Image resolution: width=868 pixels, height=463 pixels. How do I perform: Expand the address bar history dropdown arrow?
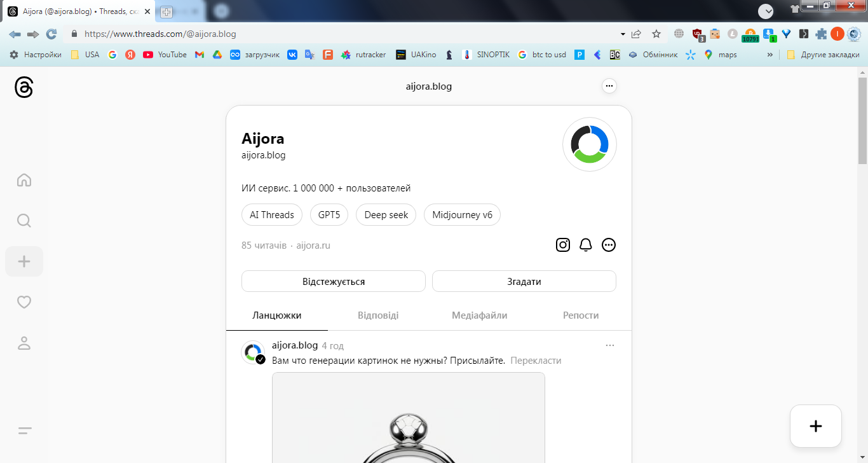pyautogui.click(x=623, y=34)
